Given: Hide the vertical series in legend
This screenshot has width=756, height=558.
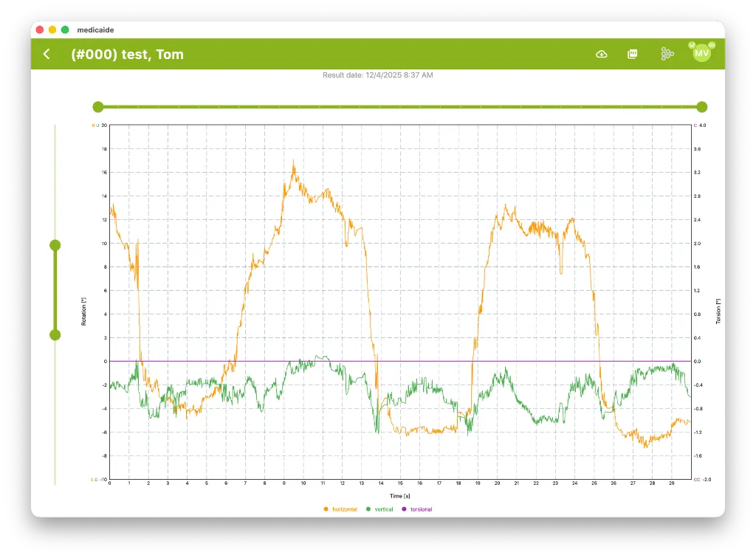Looking at the screenshot, I should coord(379,509).
